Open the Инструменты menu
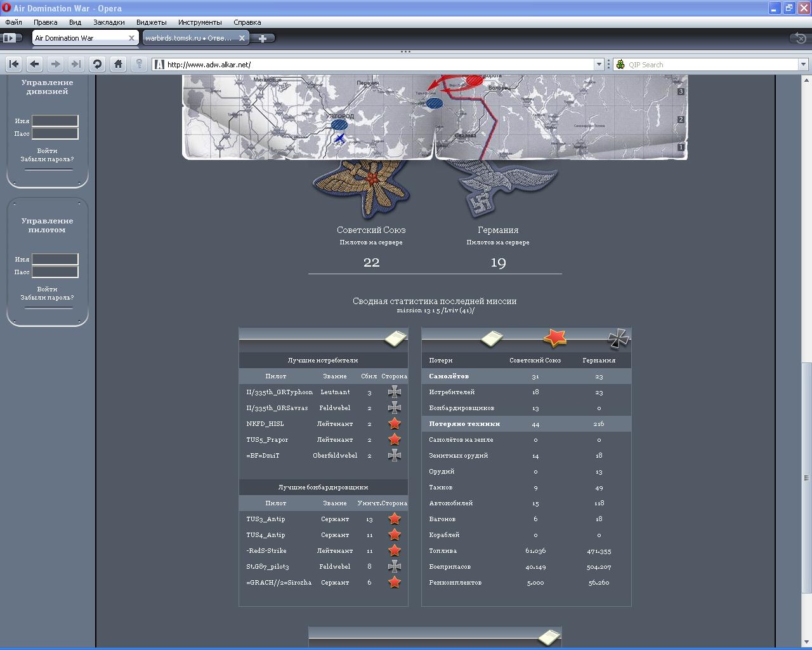 (x=200, y=22)
